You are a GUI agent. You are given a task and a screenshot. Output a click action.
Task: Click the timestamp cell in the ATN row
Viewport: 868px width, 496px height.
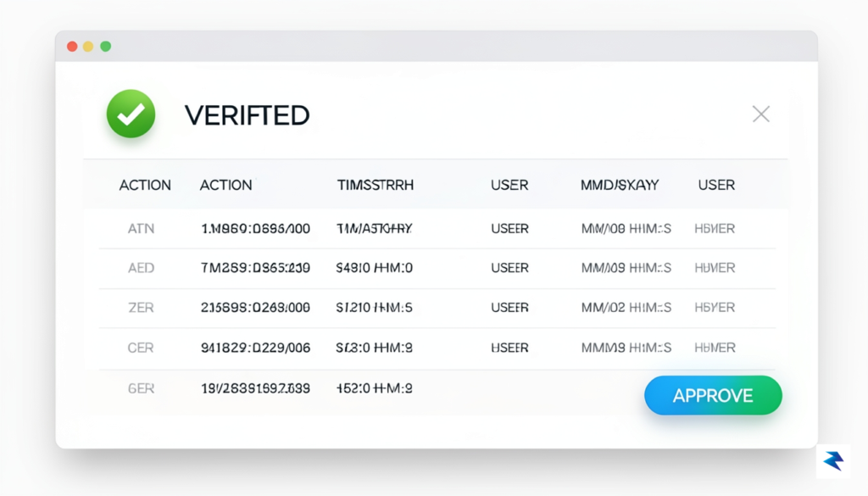(374, 229)
